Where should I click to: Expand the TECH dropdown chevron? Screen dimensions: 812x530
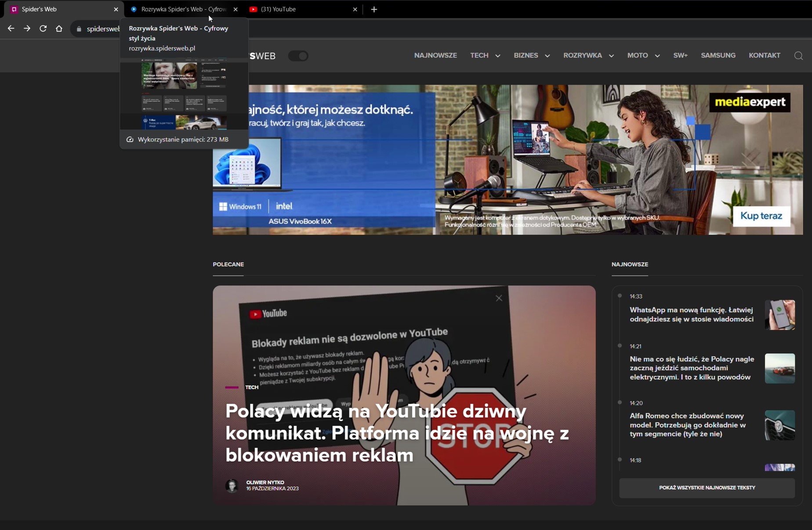[498, 56]
